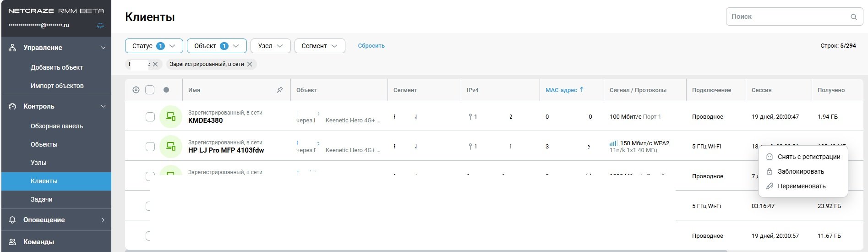Click the HP LJ Pro MFP device icon

171,147
